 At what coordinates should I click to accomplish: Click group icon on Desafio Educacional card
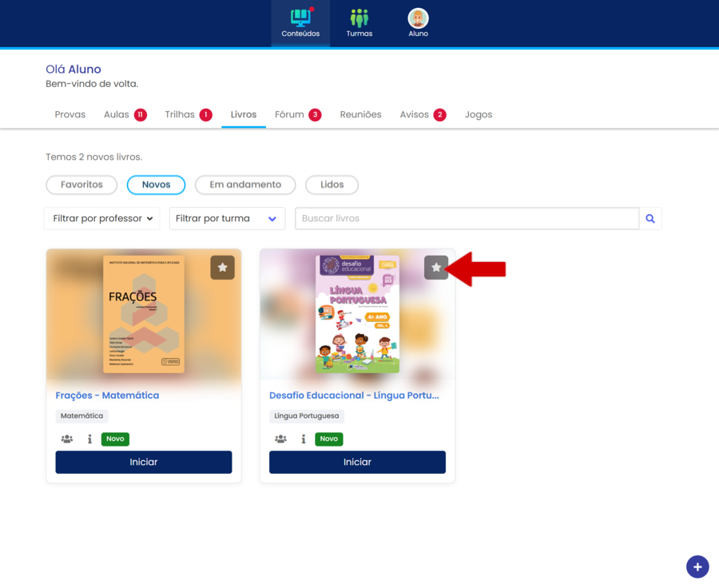pyautogui.click(x=280, y=439)
